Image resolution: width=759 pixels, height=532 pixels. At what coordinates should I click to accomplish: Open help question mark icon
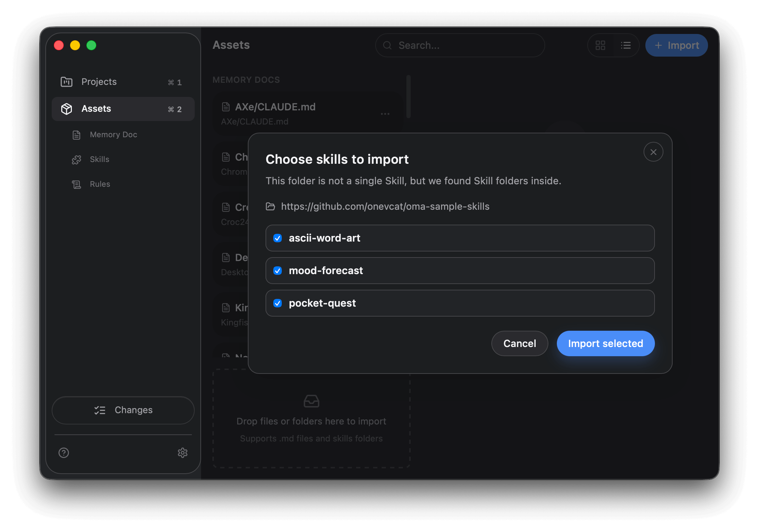pyautogui.click(x=64, y=453)
